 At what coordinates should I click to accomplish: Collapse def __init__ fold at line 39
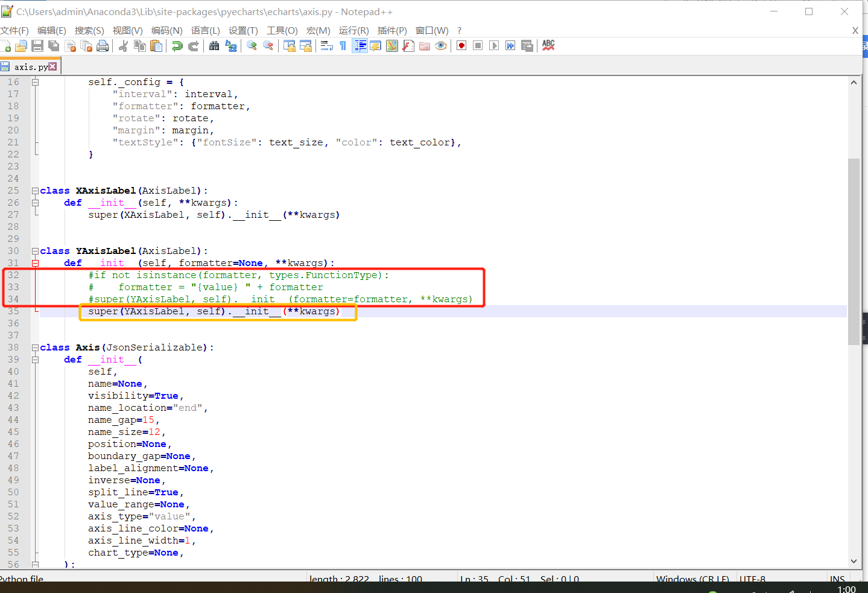[x=35, y=360]
